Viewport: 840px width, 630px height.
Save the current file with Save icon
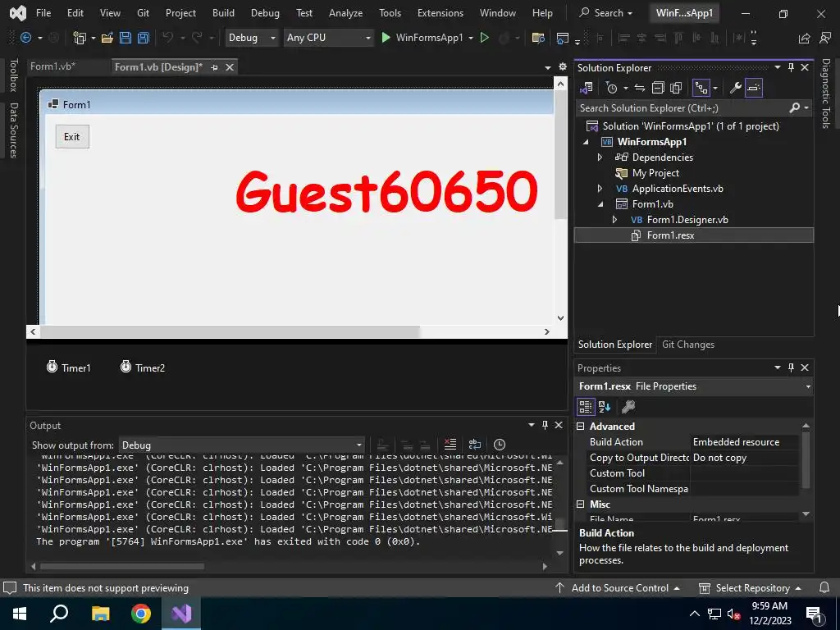coord(126,38)
